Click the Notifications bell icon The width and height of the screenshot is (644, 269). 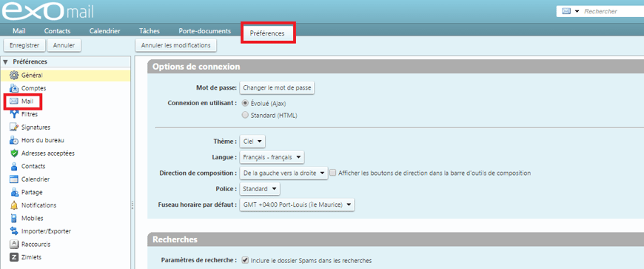pyautogui.click(x=14, y=205)
